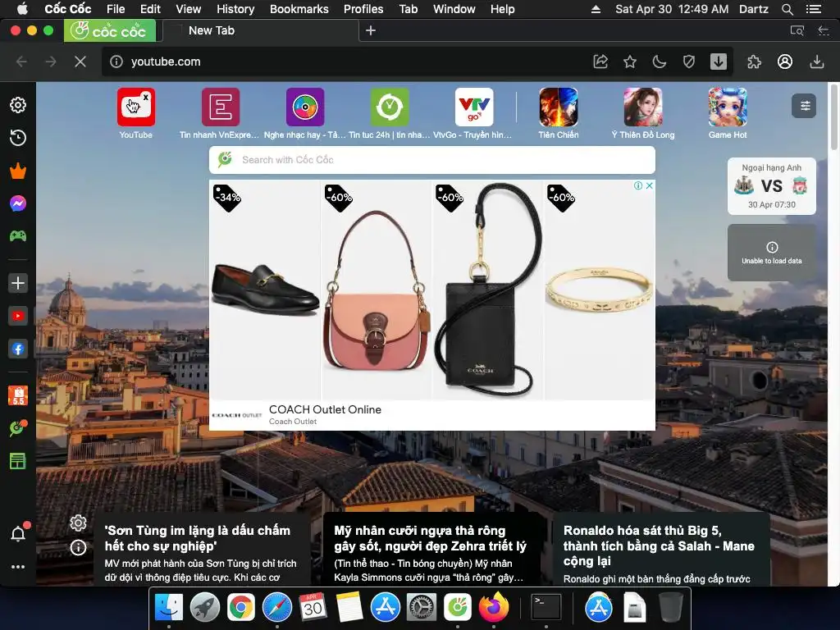Open tab search icon in tab strip

(797, 30)
